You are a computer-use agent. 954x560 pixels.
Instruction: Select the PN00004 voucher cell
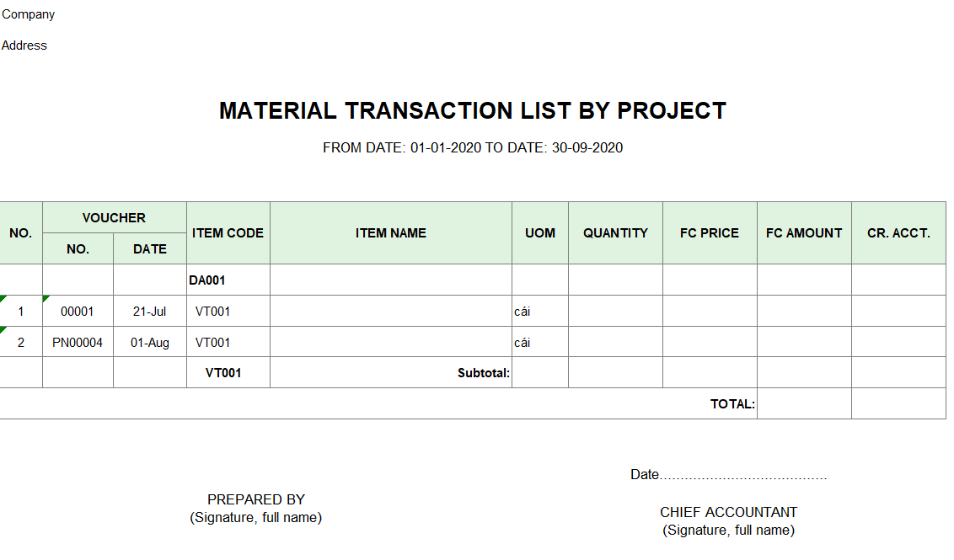tap(78, 343)
